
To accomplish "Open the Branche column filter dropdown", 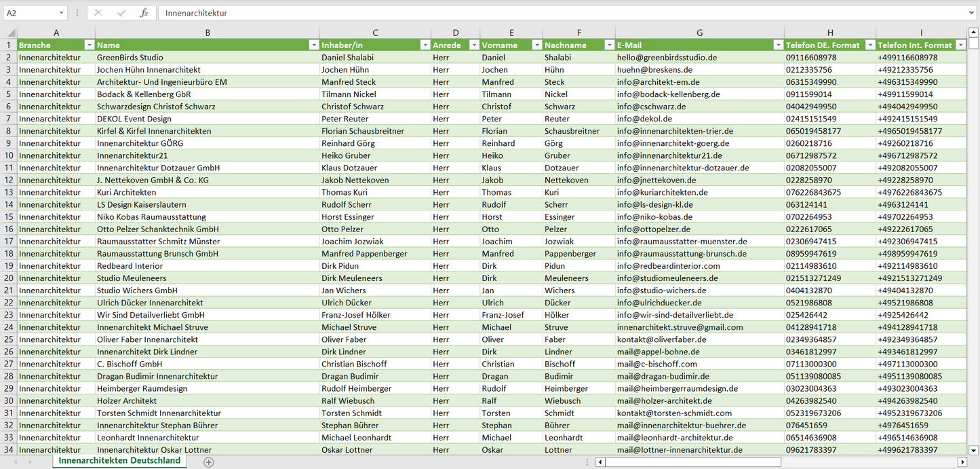I will 89,45.
